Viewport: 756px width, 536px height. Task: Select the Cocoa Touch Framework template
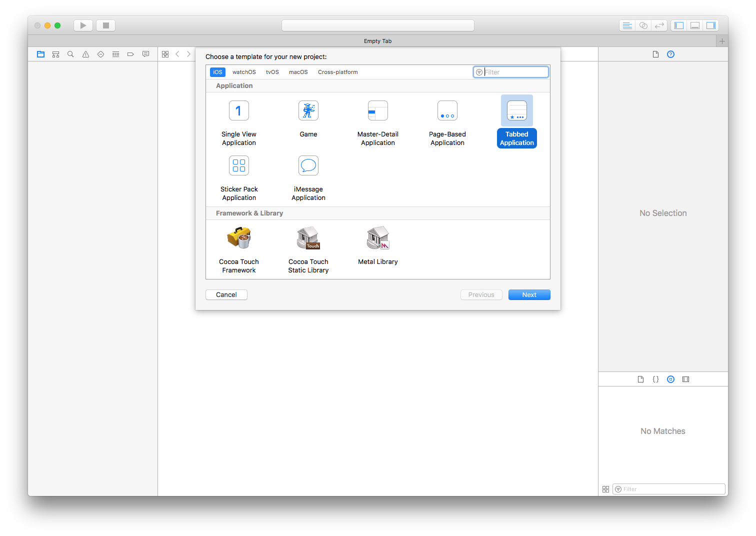(238, 238)
